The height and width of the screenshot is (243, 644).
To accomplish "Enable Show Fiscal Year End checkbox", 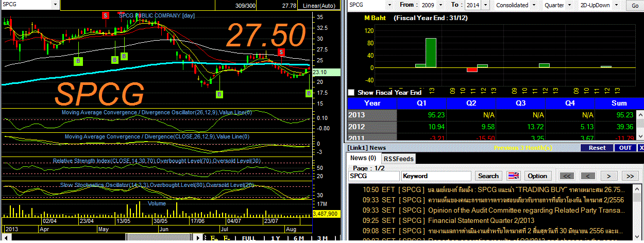I will click(351, 93).
